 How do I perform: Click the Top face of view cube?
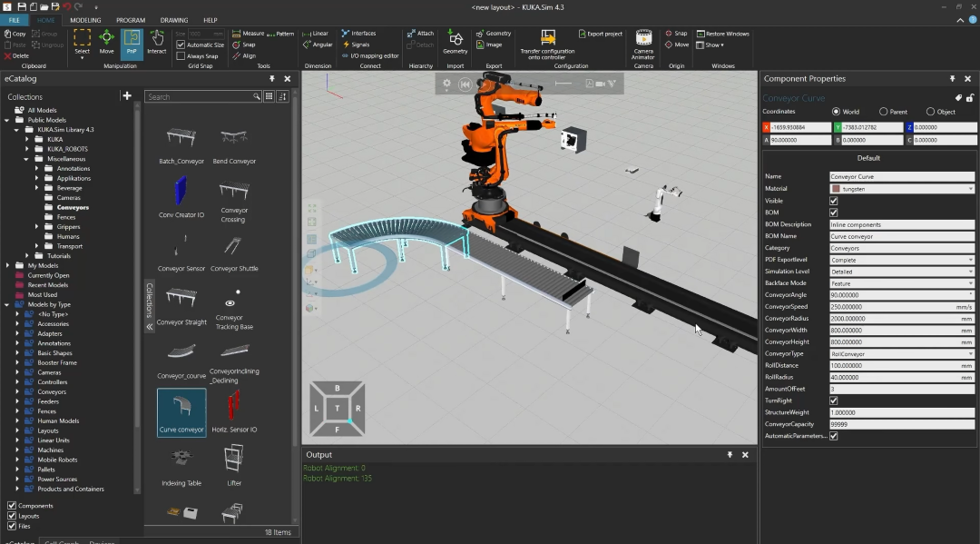337,409
